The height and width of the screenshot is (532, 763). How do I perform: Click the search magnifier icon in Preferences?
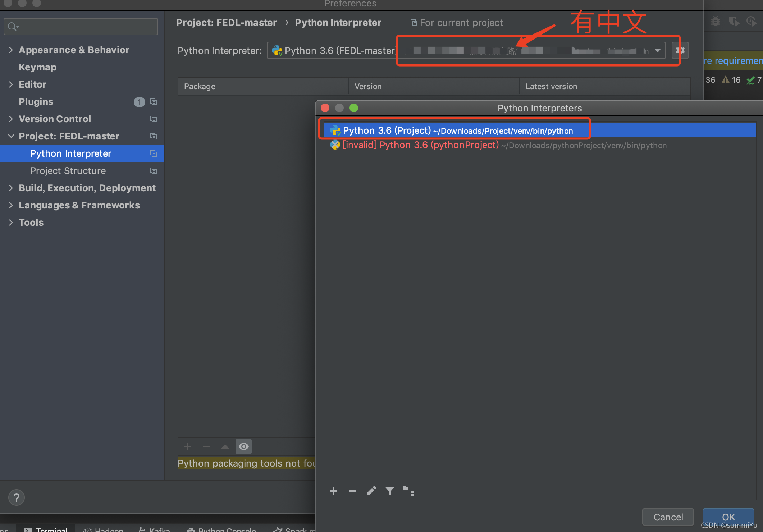(13, 27)
